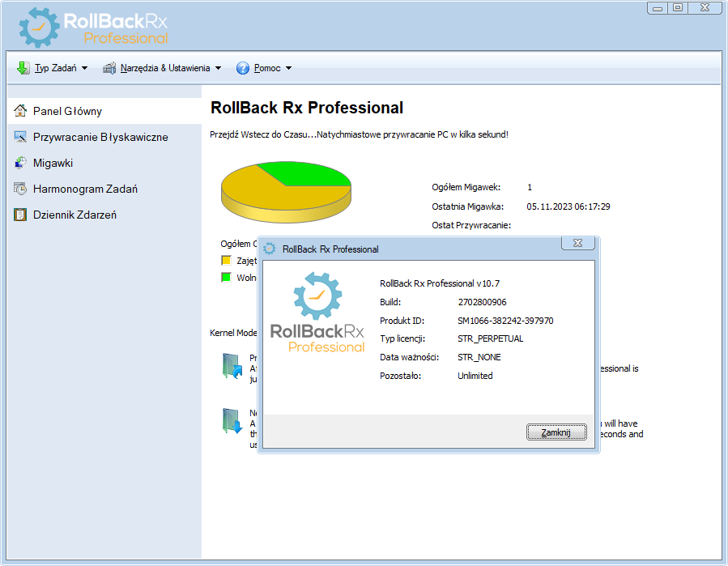The image size is (728, 566).
Task: Click the last snapshot date 05.11.2023 06:17:29
Action: coord(568,206)
